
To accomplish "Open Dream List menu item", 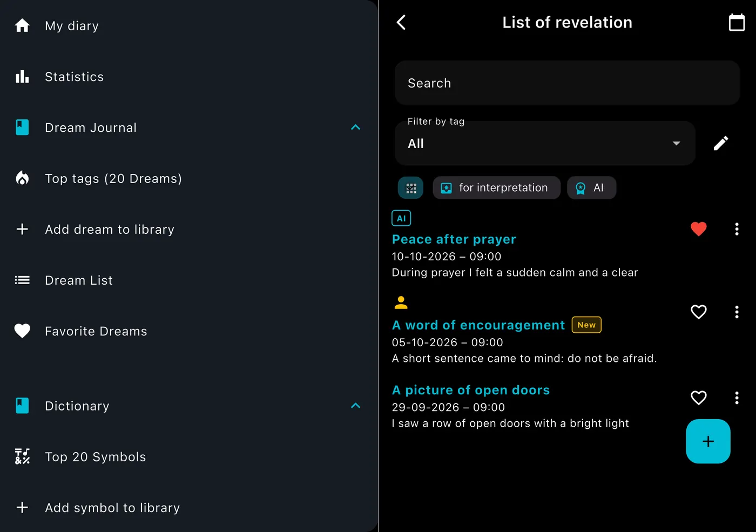I will [x=189, y=280].
